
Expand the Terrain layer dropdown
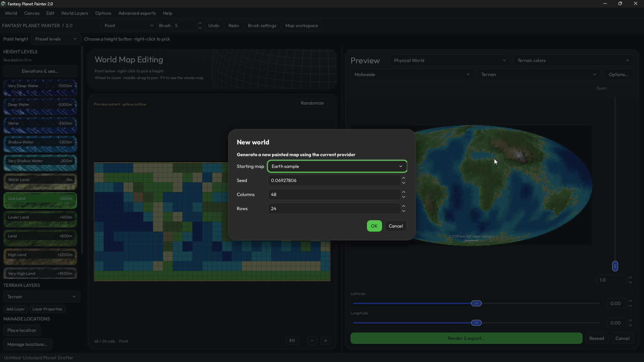coord(42,297)
